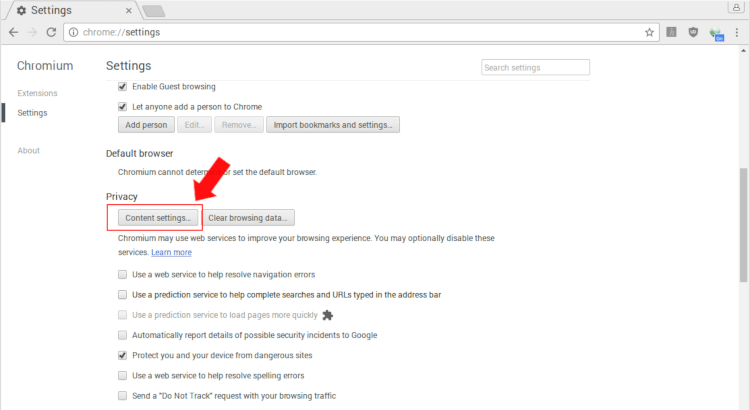Open the gray square extension icon next to star
Screen dimensions: 750x410
click(672, 32)
